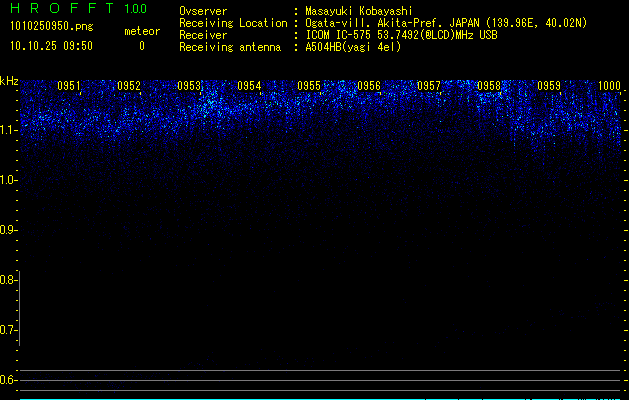
Task: Click the date stamp 10.10.25 09:50
Action: (x=51, y=46)
